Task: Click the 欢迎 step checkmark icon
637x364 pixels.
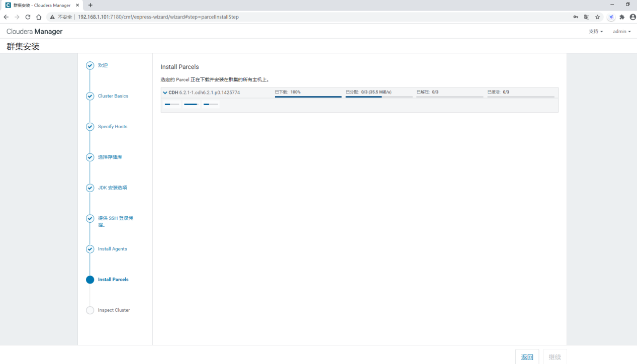Action: (90, 65)
